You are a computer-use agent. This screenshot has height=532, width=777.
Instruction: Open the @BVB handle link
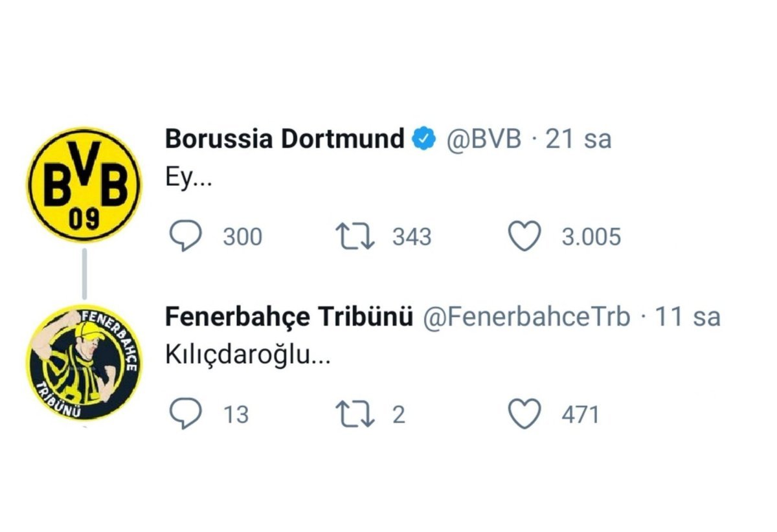tap(485, 139)
